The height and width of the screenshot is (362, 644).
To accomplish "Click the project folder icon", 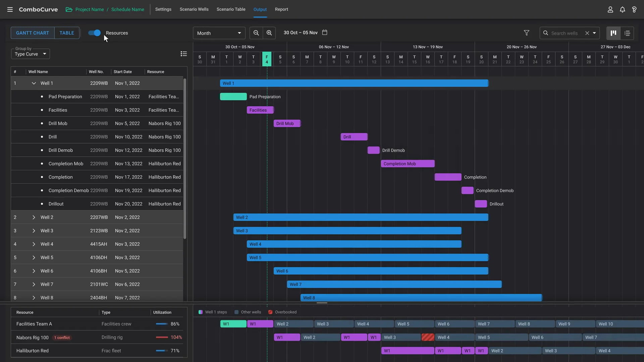I will coord(69,9).
